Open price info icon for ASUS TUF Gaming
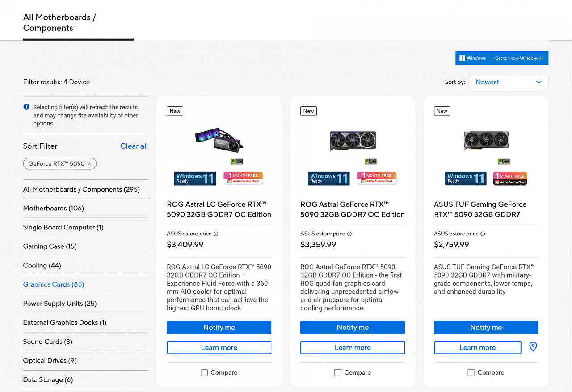 (x=483, y=234)
